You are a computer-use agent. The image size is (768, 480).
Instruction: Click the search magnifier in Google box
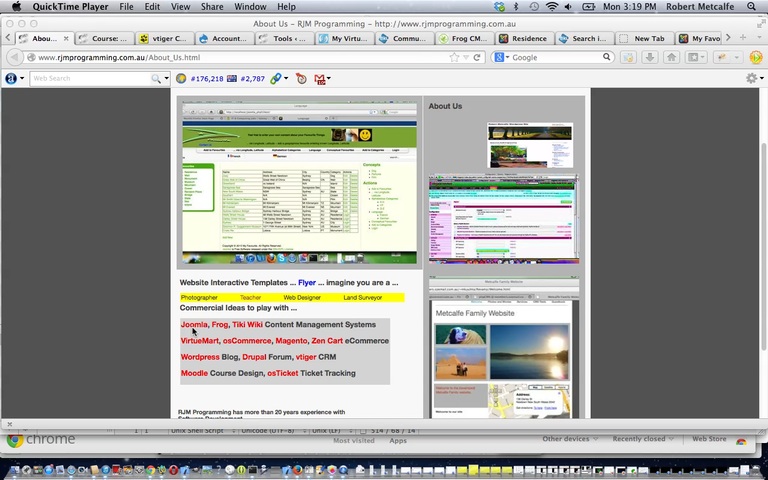(606, 57)
